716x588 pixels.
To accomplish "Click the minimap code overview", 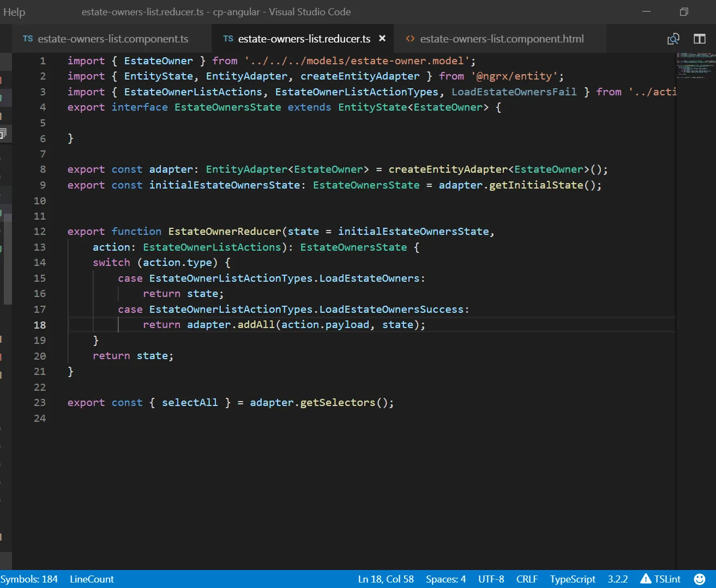I will [695, 65].
